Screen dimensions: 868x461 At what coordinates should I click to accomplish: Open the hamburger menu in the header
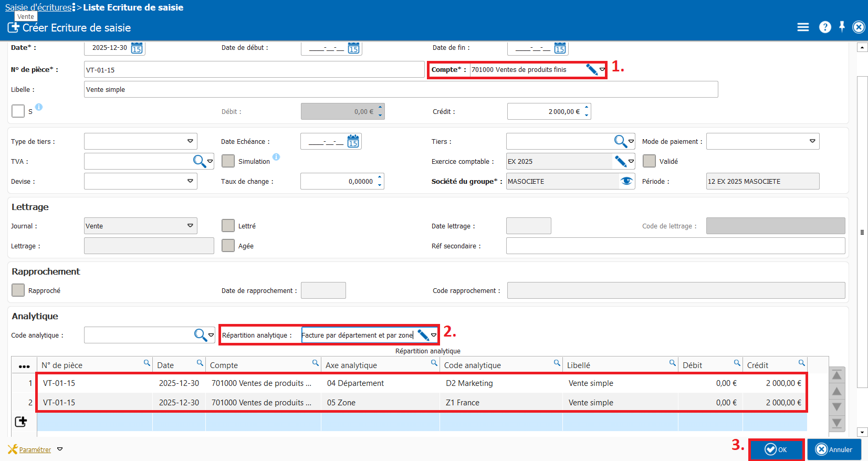pos(803,27)
